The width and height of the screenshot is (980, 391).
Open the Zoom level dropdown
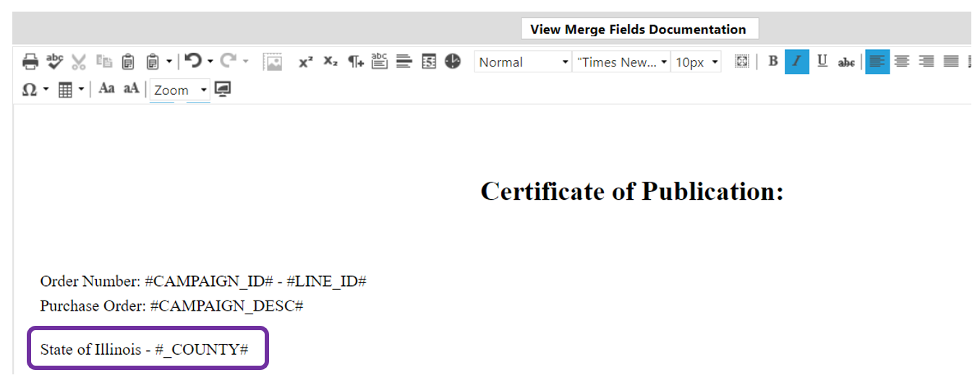tap(180, 90)
